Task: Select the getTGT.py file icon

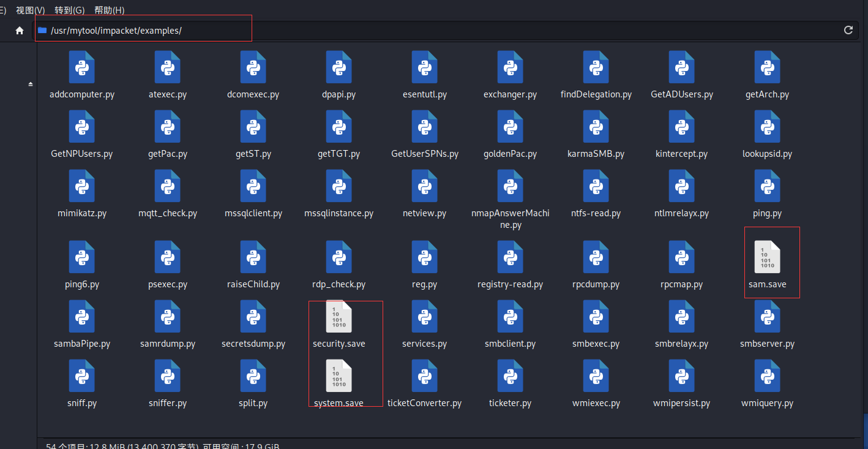Action: tap(339, 127)
